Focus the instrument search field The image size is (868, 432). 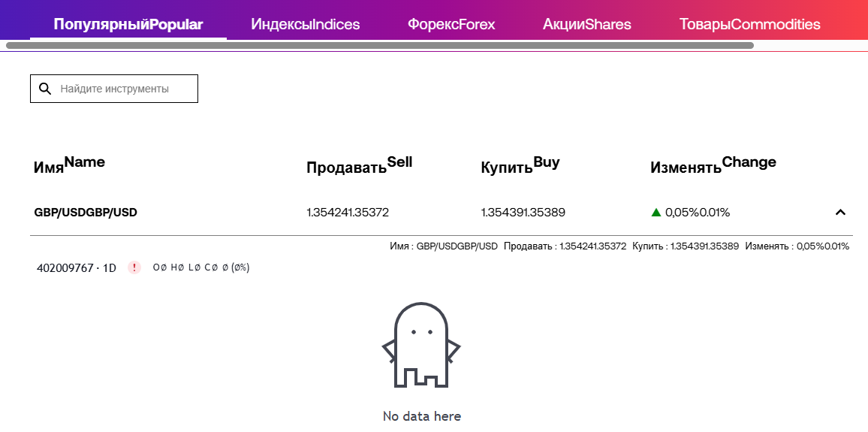coord(114,89)
